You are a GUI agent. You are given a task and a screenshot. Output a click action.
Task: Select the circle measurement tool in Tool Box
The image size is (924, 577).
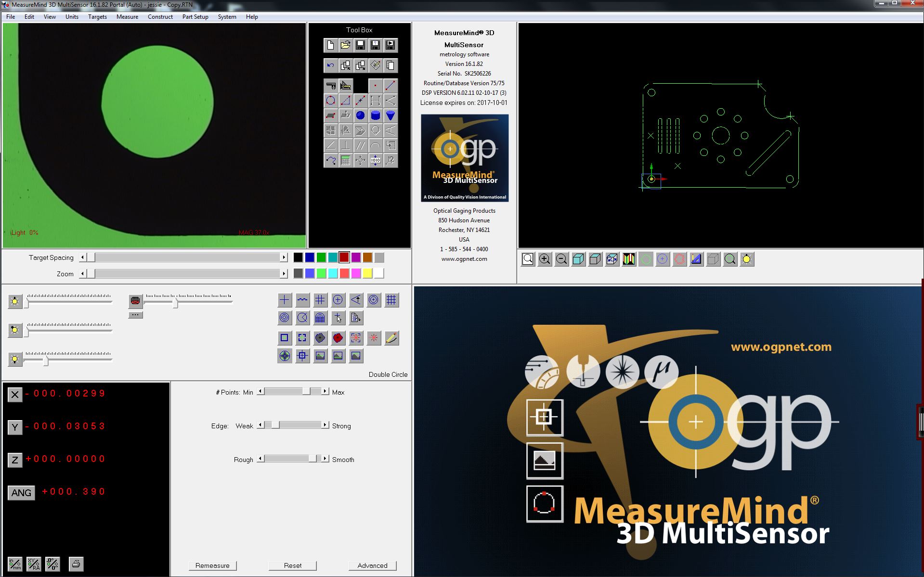pyautogui.click(x=331, y=101)
